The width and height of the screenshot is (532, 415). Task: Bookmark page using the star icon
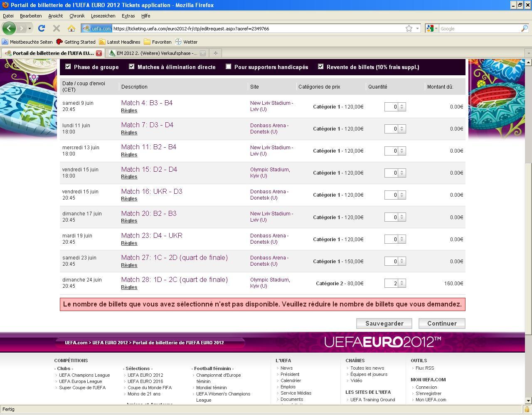click(x=409, y=28)
